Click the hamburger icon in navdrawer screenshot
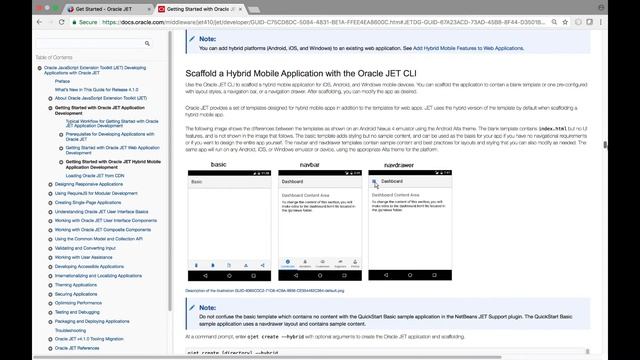 click(x=374, y=181)
